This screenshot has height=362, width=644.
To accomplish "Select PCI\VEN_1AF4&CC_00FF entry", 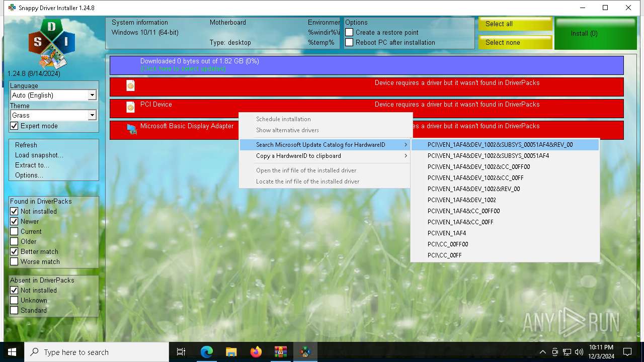I will tap(505, 222).
